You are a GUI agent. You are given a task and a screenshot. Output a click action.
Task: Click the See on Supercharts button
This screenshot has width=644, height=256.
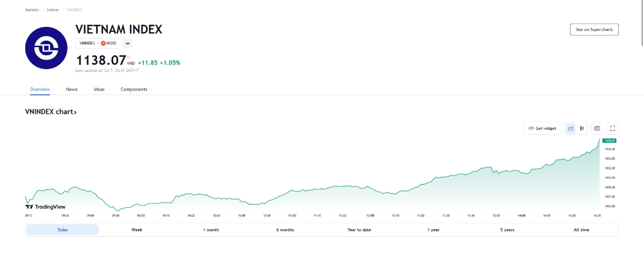[x=594, y=30]
